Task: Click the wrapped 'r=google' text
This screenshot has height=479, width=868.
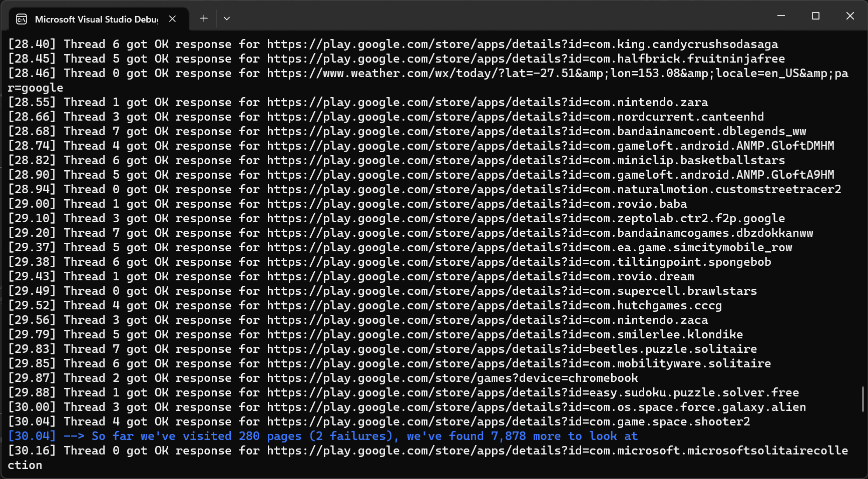Action: (x=36, y=88)
